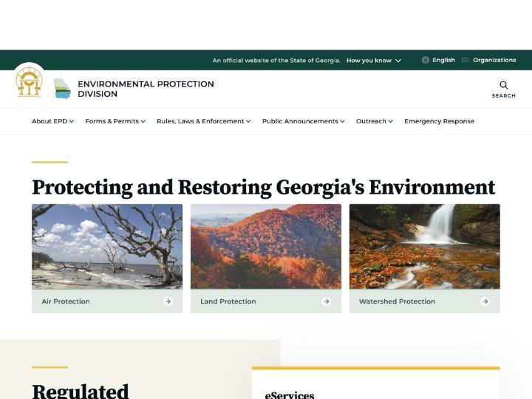Click the SEARCH label
Viewport: 532px width, 399px height.
point(503,95)
